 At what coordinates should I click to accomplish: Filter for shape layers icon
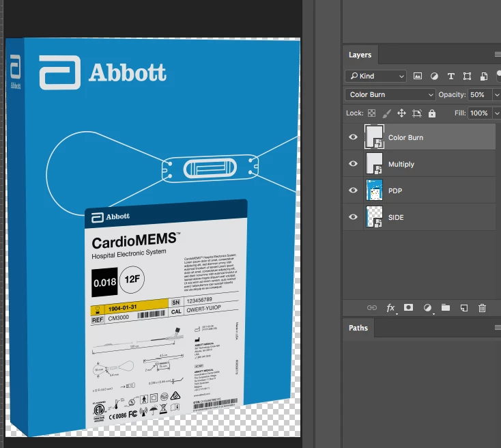(x=467, y=76)
